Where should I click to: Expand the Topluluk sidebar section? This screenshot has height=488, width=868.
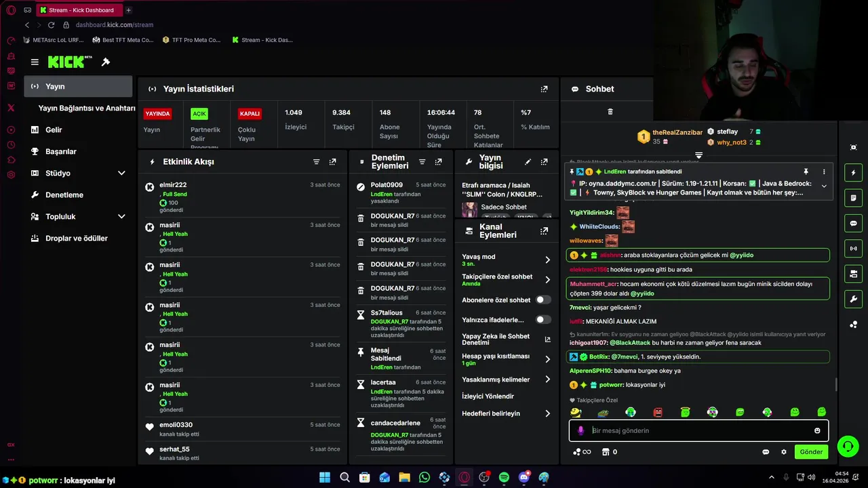tap(121, 217)
